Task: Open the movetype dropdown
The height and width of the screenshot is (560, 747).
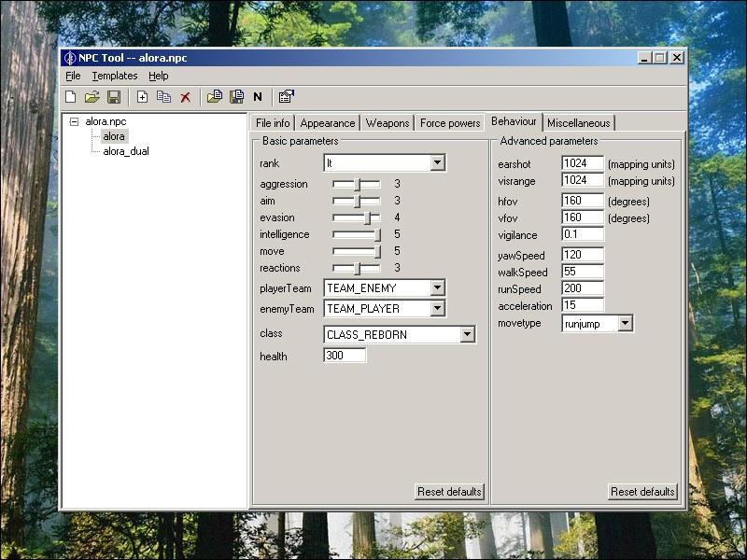Action: pos(625,324)
